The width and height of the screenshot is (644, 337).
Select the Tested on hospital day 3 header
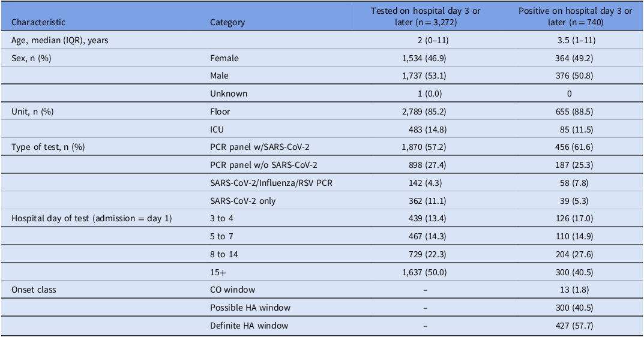pos(426,16)
